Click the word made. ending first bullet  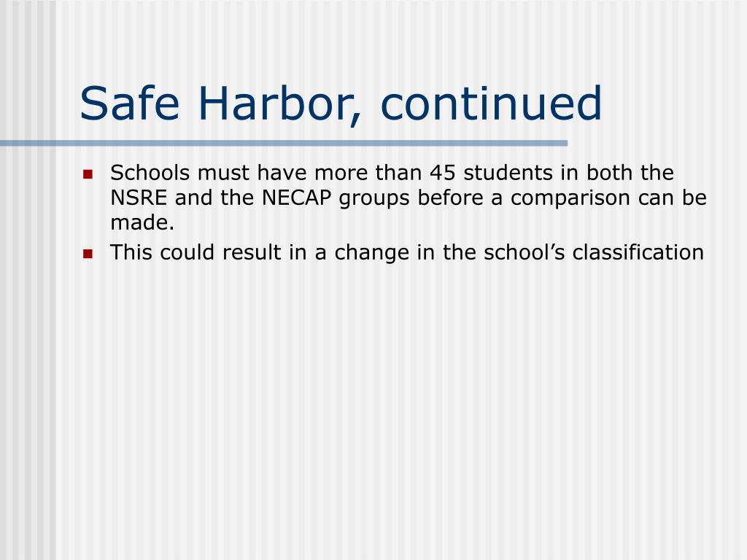[x=142, y=222]
